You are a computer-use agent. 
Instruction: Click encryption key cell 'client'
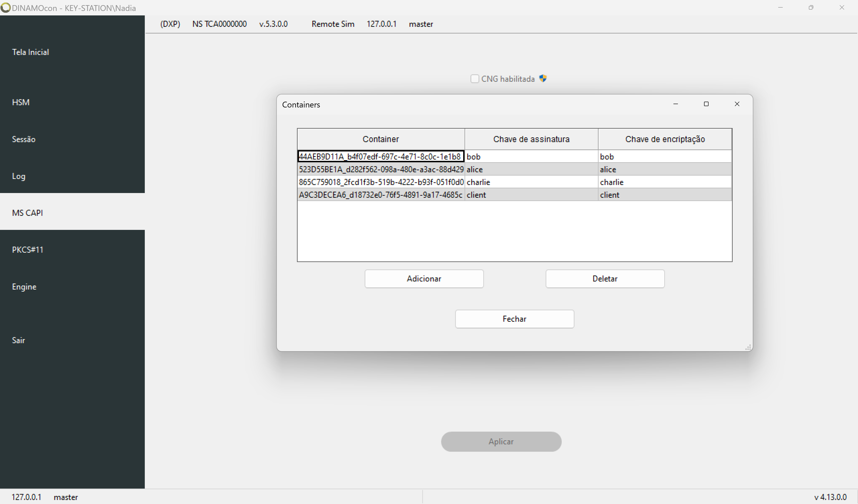click(665, 195)
